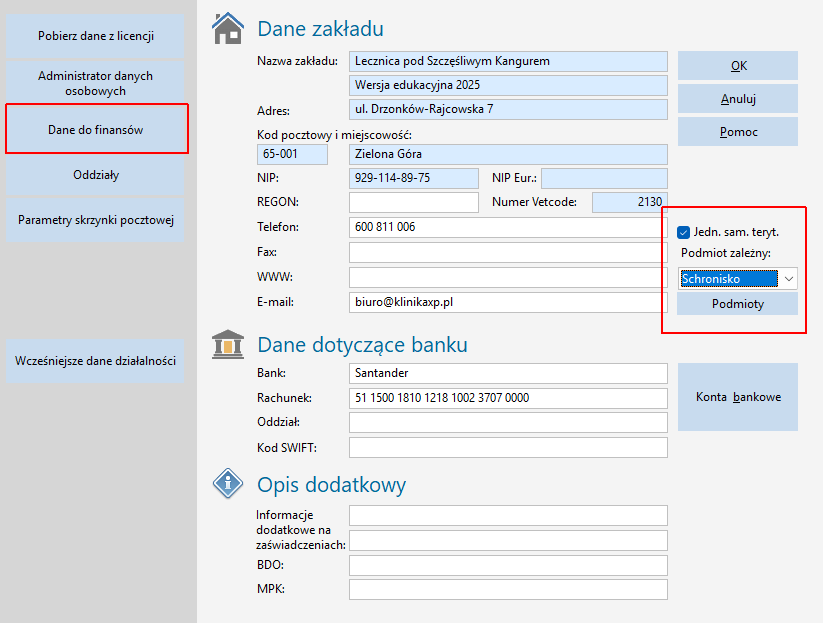Click the info icon next to Opis dodatkowy
This screenshot has width=823, height=623.
(x=229, y=485)
